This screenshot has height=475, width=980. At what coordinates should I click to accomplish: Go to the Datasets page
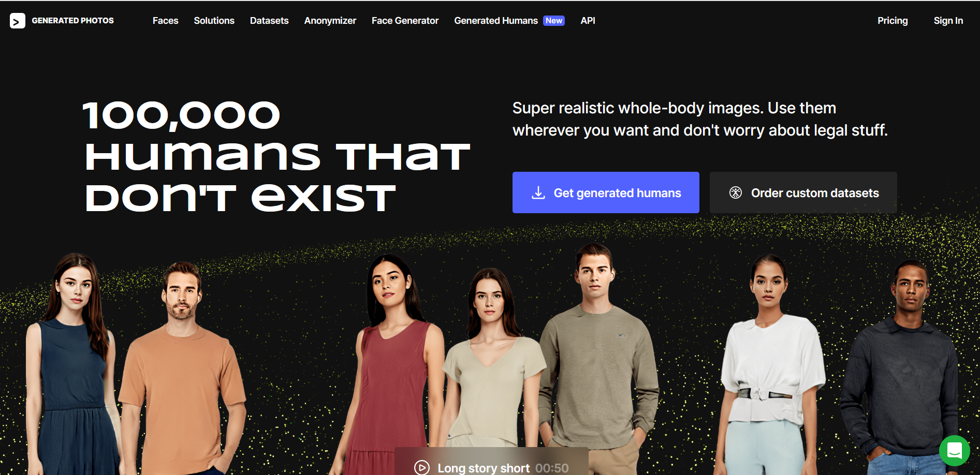(x=269, y=21)
